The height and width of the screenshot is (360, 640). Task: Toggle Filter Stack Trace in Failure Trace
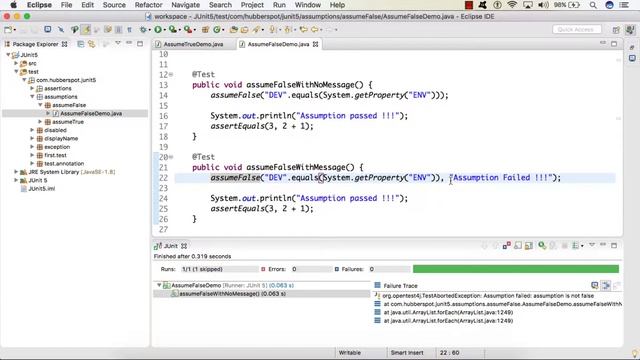[606, 285]
